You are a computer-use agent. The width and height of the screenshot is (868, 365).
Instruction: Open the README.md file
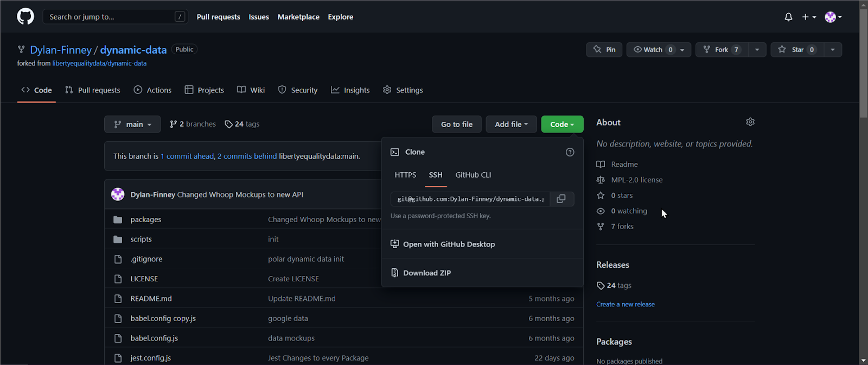(x=151, y=299)
